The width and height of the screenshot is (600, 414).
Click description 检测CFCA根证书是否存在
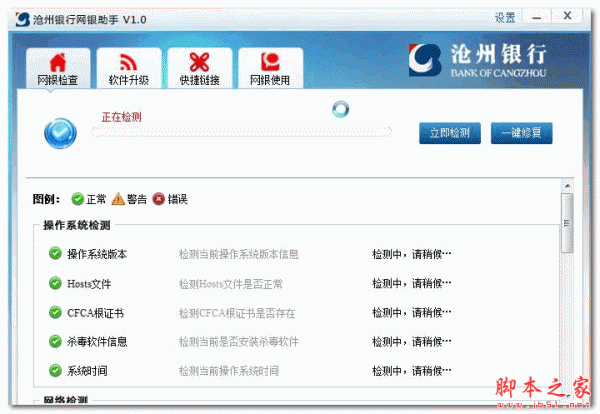[x=237, y=313]
